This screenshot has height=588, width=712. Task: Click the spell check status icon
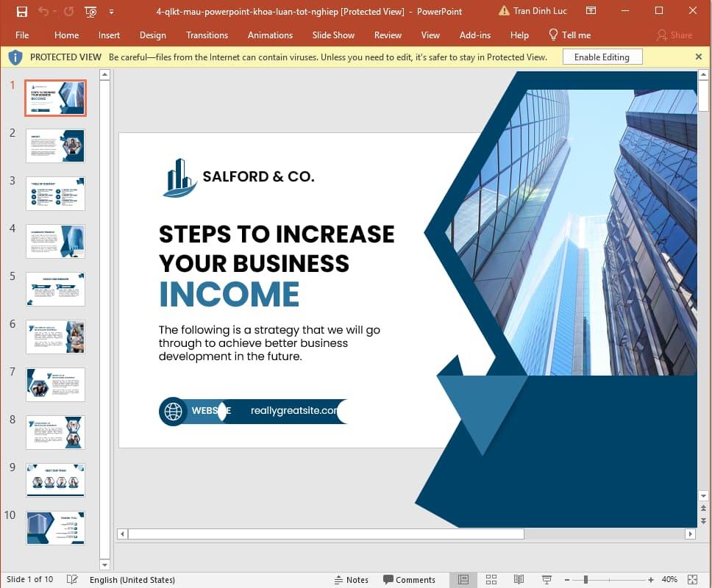pos(71,579)
